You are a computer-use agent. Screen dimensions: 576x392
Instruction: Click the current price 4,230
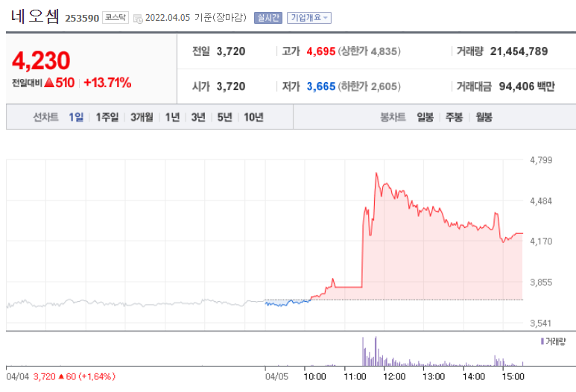coord(41,60)
